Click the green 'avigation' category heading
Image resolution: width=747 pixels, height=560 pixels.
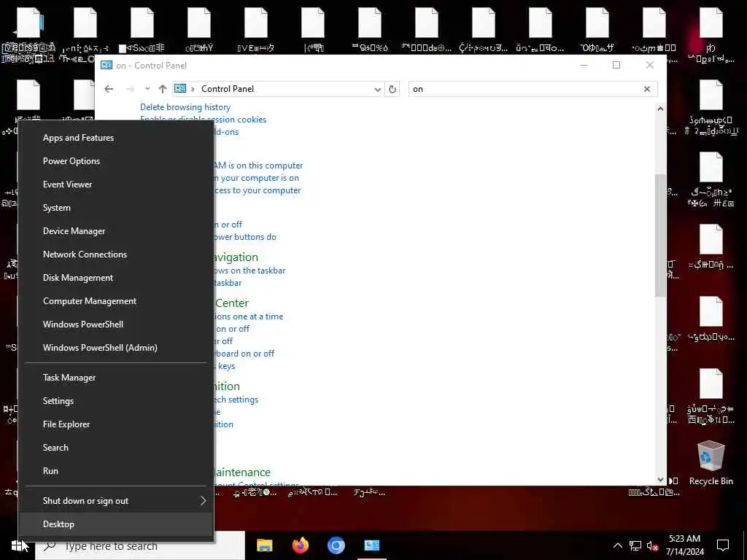pyautogui.click(x=236, y=257)
